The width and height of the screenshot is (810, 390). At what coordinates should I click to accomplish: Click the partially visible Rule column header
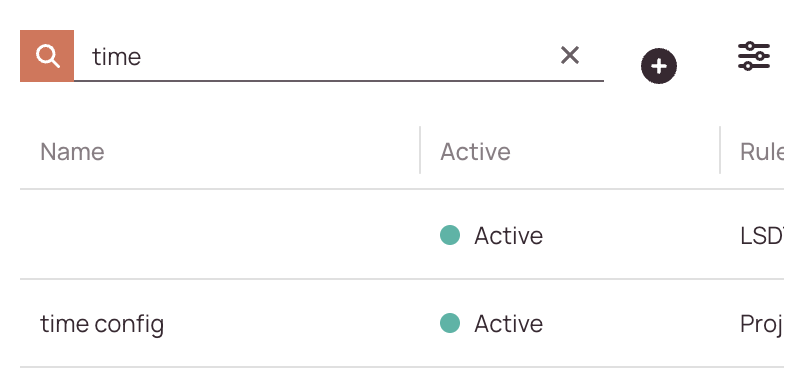click(x=761, y=152)
